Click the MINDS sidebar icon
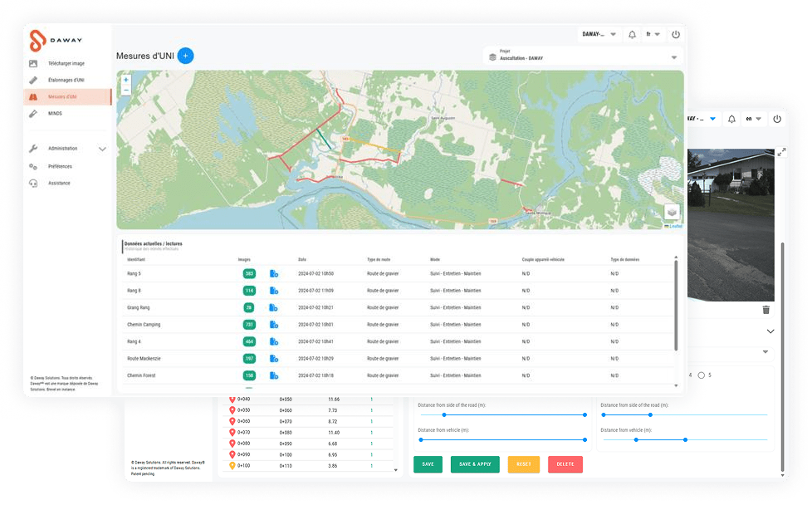The height and width of the screenshot is (505, 812). 33,113
